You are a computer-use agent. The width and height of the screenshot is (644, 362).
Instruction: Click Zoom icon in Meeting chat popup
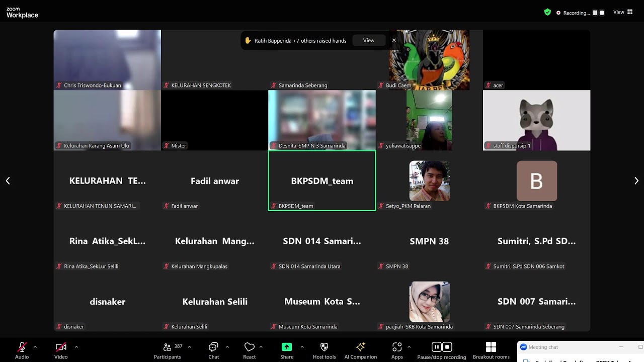tap(523, 347)
